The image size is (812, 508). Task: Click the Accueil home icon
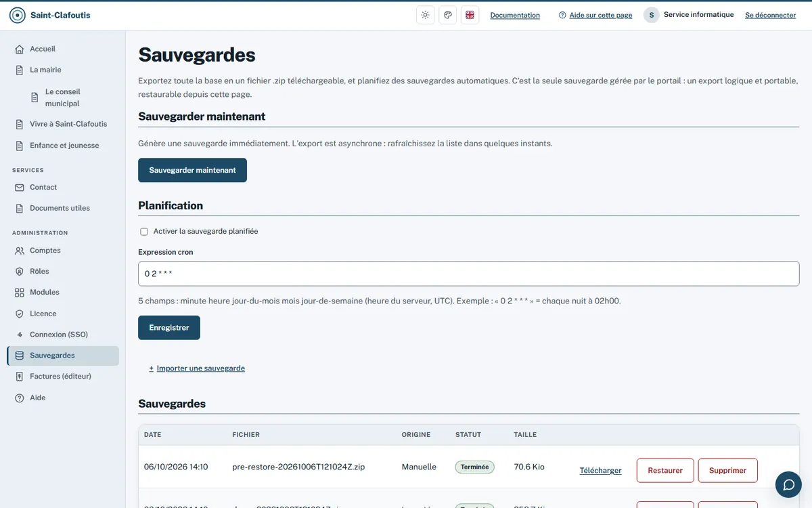coord(20,49)
